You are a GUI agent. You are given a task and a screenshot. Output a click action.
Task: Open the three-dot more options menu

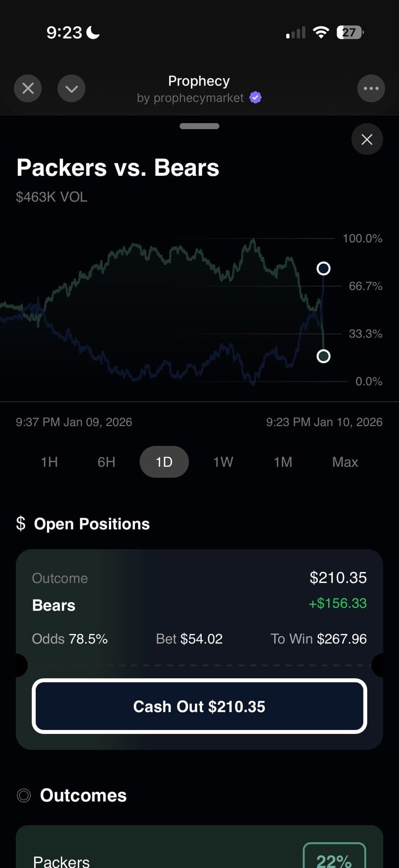[371, 89]
